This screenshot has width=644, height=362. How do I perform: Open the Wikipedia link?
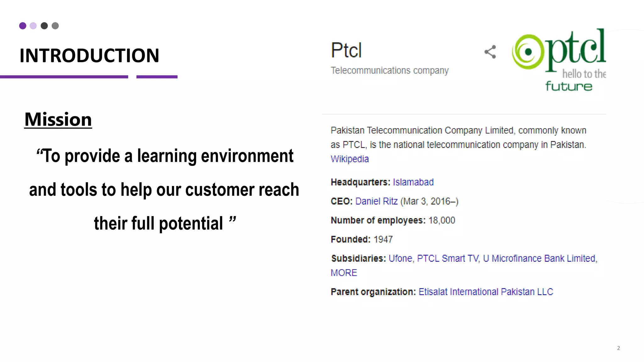pos(350,159)
